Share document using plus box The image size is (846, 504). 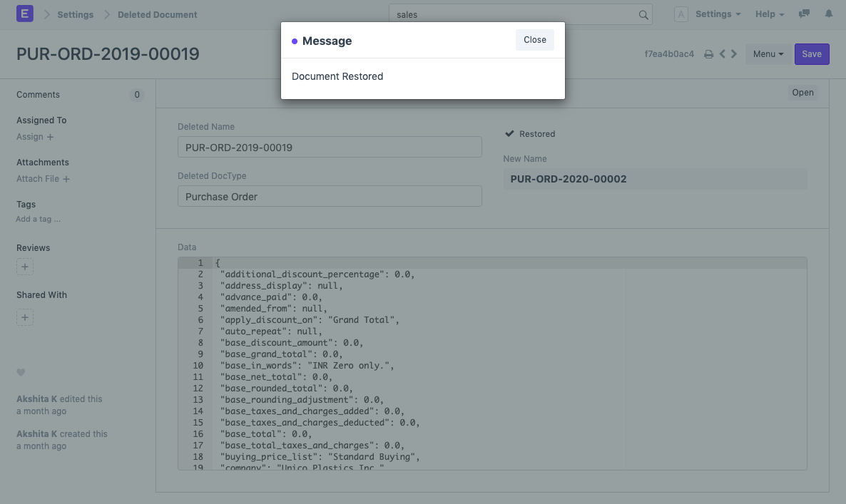point(25,317)
